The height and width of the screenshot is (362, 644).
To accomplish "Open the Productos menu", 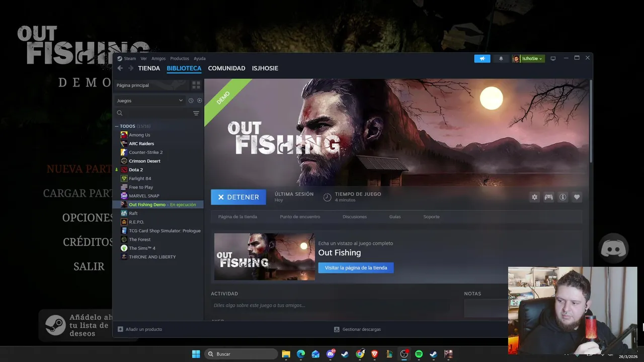I will [x=180, y=58].
